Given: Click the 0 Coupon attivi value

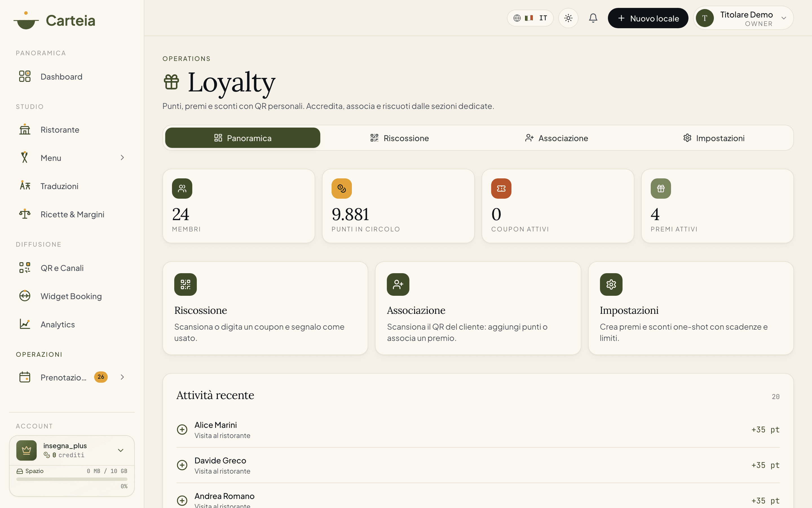Looking at the screenshot, I should pos(496,214).
